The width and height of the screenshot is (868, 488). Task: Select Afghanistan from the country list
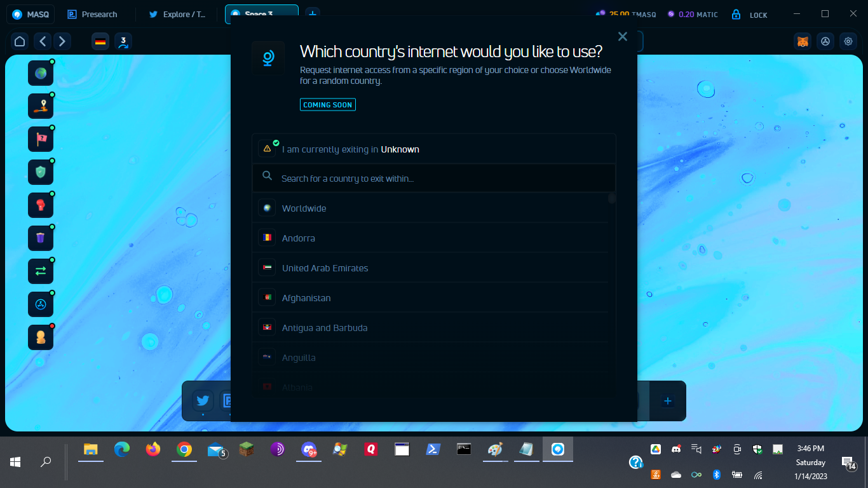pos(430,298)
